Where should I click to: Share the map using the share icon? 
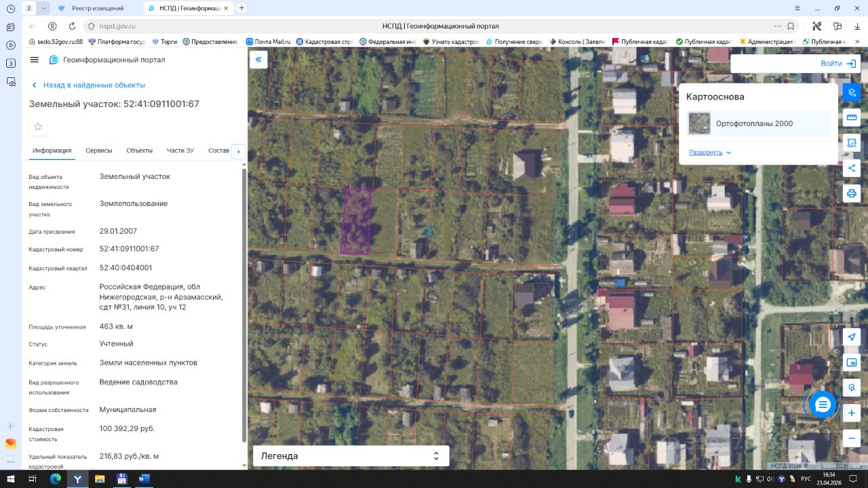pyautogui.click(x=852, y=168)
